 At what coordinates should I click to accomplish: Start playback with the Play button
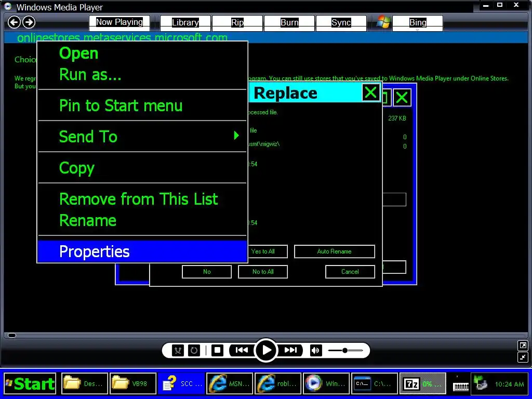pos(267,350)
